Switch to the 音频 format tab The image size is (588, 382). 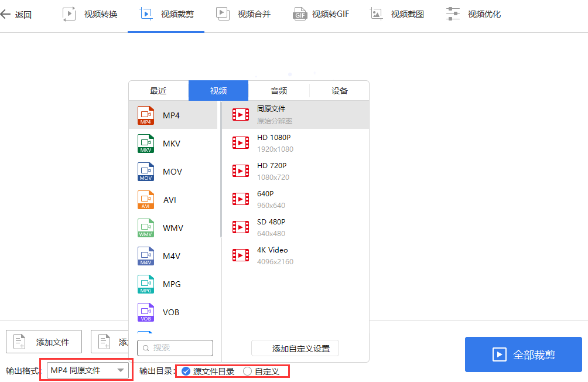(x=279, y=91)
